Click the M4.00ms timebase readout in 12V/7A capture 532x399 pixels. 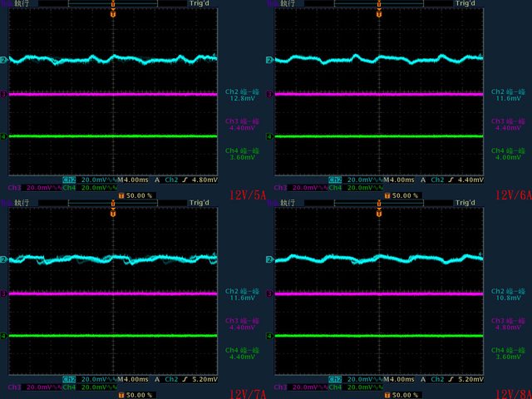point(135,379)
